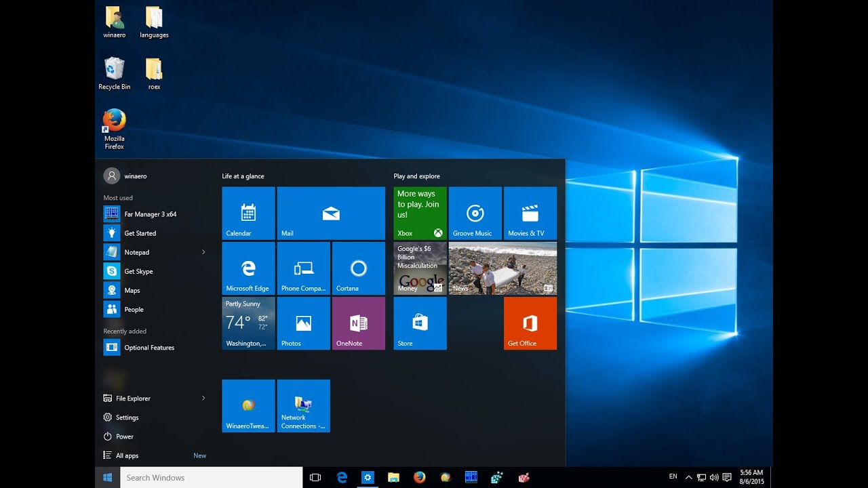The height and width of the screenshot is (488, 868).
Task: Click the Windows Start button
Action: point(107,477)
